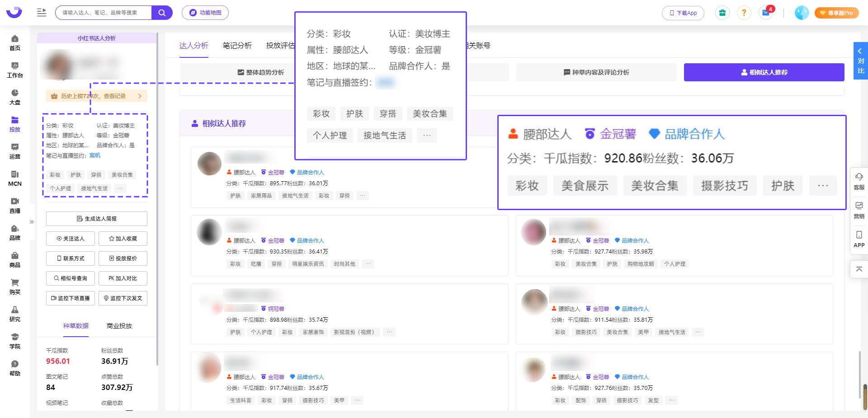Toggle the sidebar menu collapse icon
The width and height of the screenshot is (868, 418).
[x=42, y=13]
